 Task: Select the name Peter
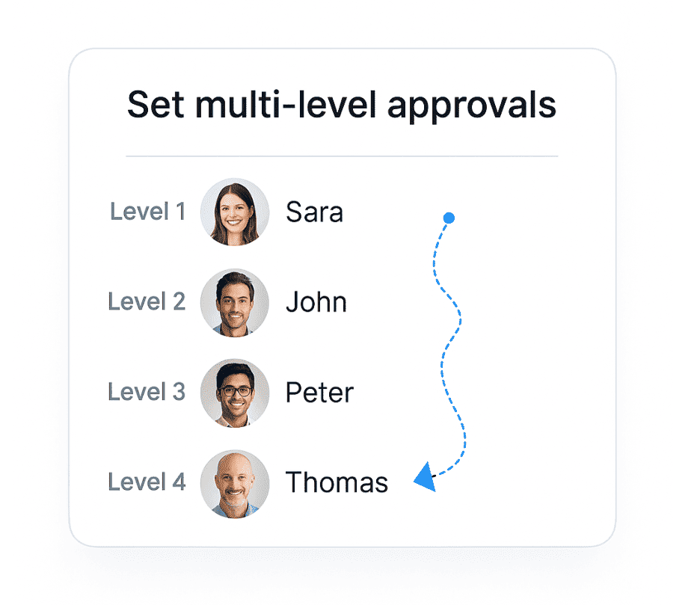(x=319, y=393)
